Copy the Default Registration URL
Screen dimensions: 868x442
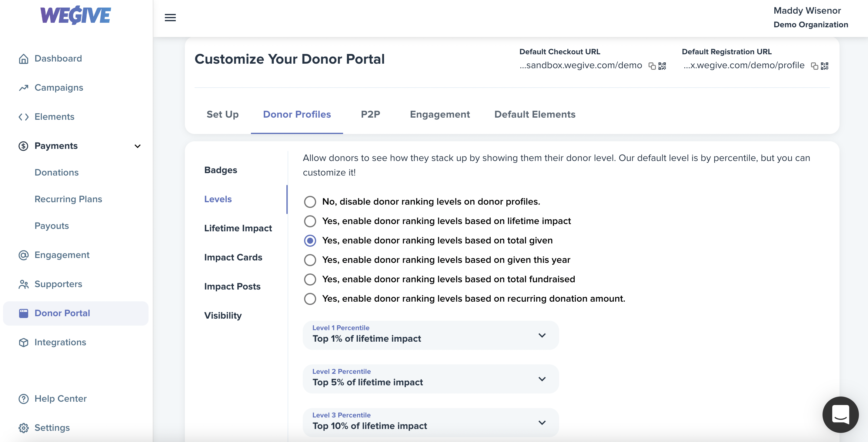814,66
